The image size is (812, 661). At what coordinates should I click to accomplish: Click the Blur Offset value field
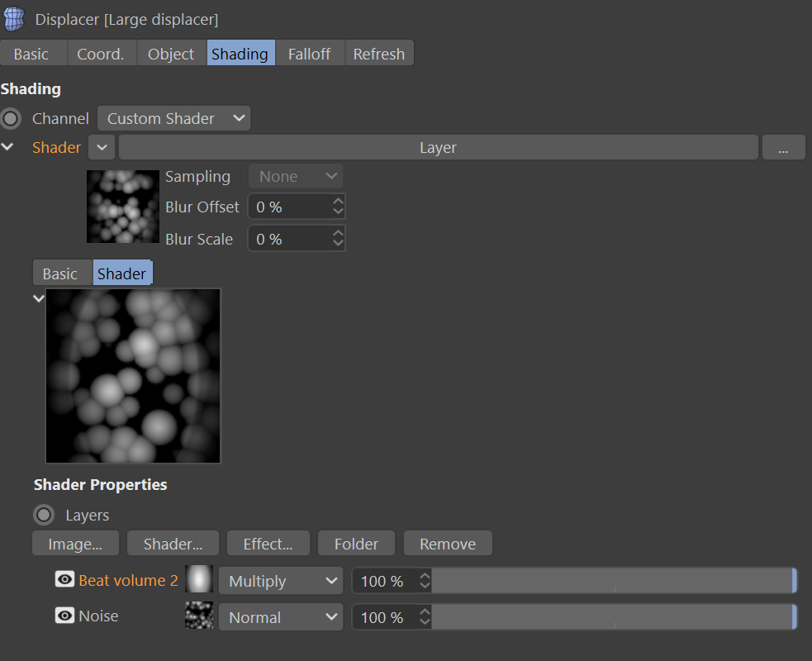tap(288, 207)
